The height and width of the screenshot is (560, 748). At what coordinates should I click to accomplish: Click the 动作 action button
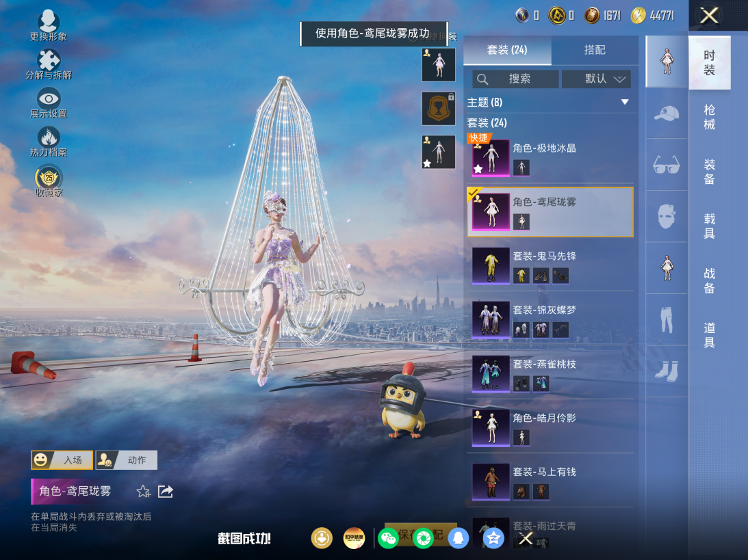[x=127, y=460]
